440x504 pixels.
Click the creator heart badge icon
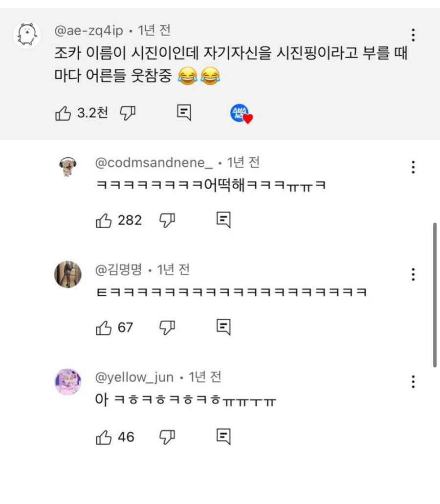241,114
